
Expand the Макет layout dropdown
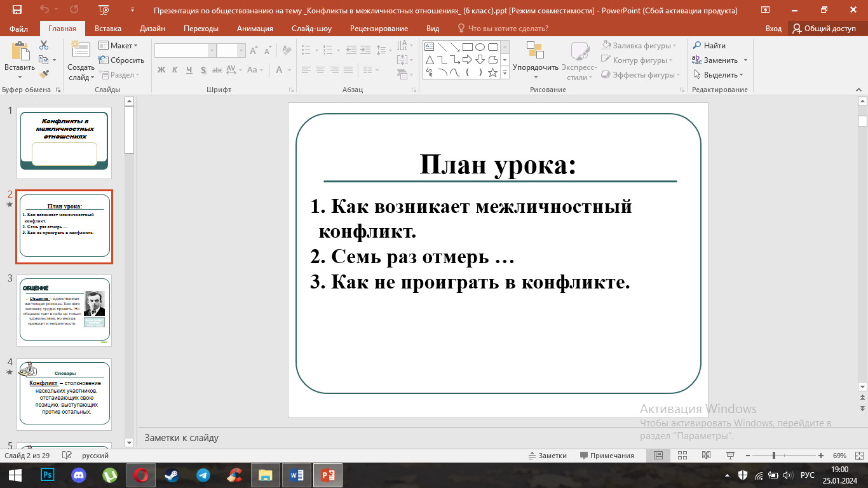tap(119, 46)
